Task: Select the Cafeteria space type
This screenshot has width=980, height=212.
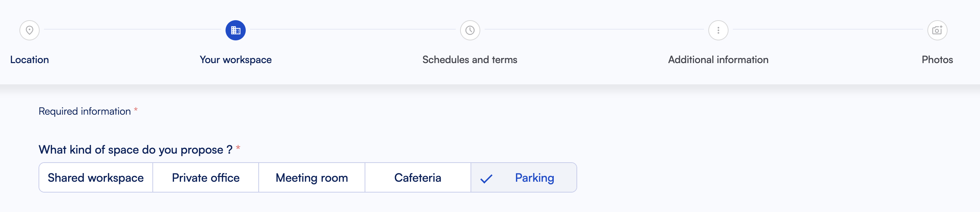Action: [x=418, y=178]
